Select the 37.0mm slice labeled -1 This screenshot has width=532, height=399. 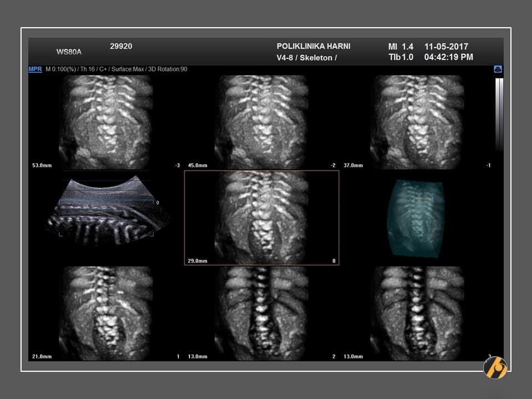tap(417, 121)
